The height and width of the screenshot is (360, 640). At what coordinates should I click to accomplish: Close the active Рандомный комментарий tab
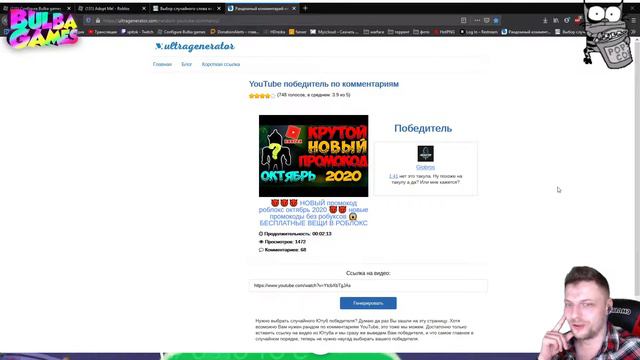pos(294,8)
